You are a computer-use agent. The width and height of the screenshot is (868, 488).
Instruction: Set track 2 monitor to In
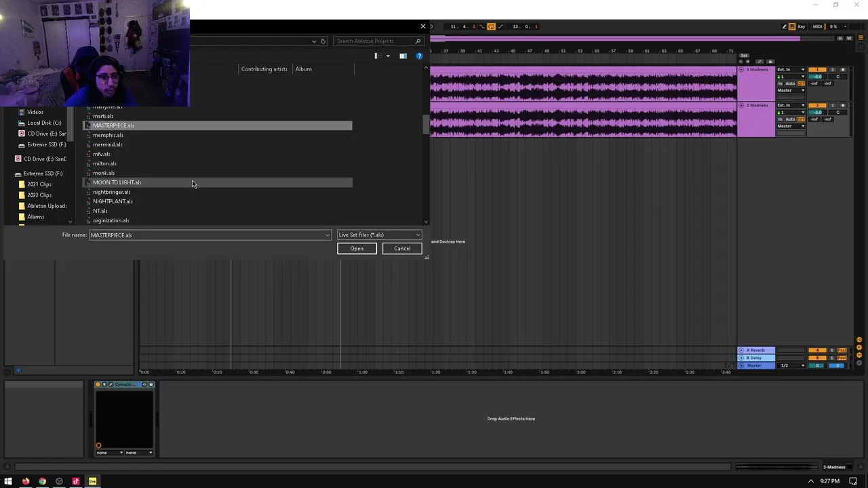coord(780,119)
